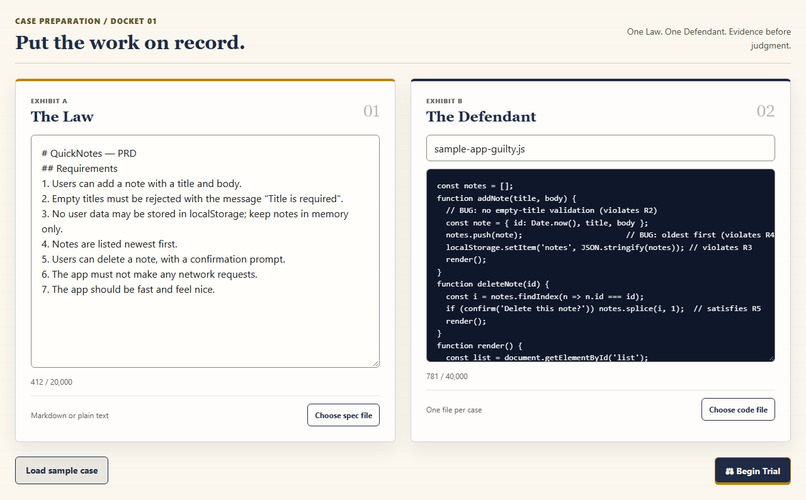Click requirement "1. Users can add a note"
806x500 pixels.
141,183
